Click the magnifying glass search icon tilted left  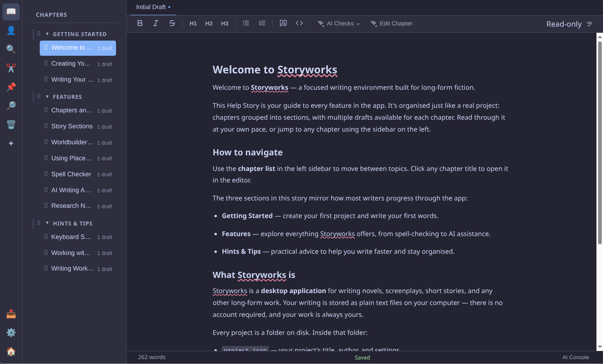tap(11, 49)
